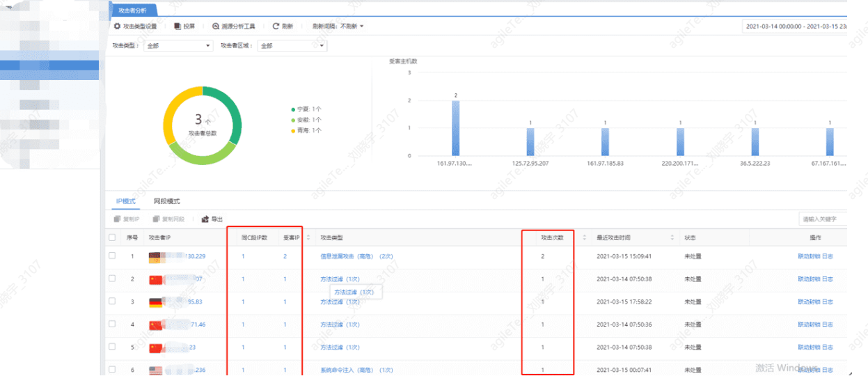Open 溯源分析工具 magnifier icon
Screen dimensions: 868x383
216,26
